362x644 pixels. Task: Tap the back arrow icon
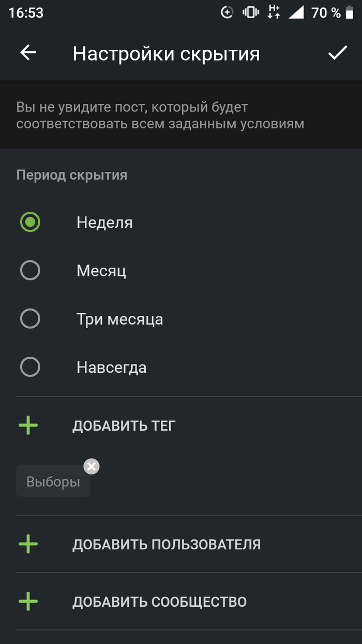pyautogui.click(x=28, y=52)
